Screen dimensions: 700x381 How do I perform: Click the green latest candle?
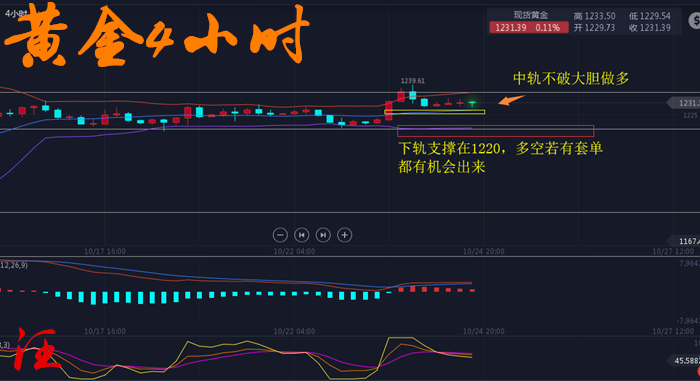pos(472,104)
